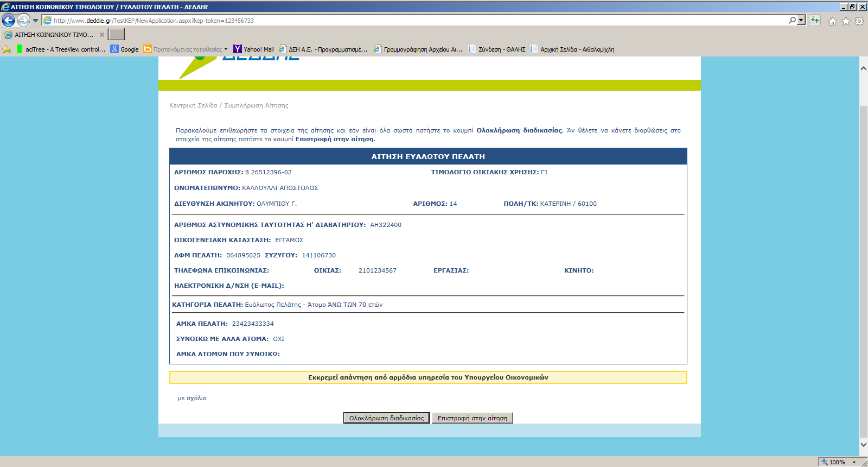
Task: Click the address ΟΛΥΜΠΙΟΥ Γ.
Action: click(x=277, y=204)
